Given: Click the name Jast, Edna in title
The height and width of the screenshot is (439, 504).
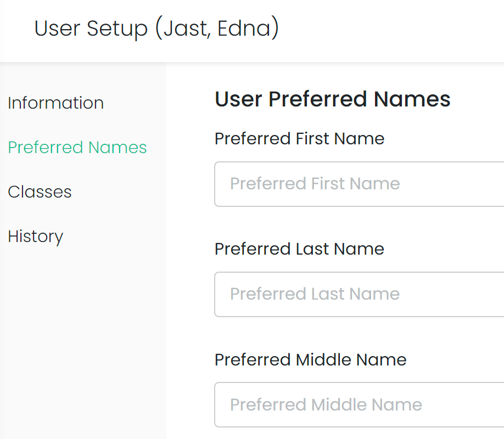Looking at the screenshot, I should click(217, 29).
